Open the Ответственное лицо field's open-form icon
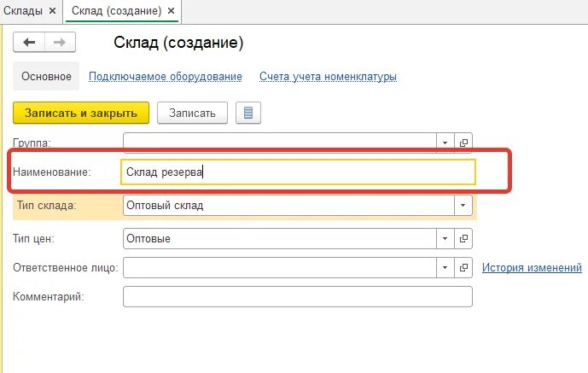Screen dimensions: 588x373 click(463, 268)
